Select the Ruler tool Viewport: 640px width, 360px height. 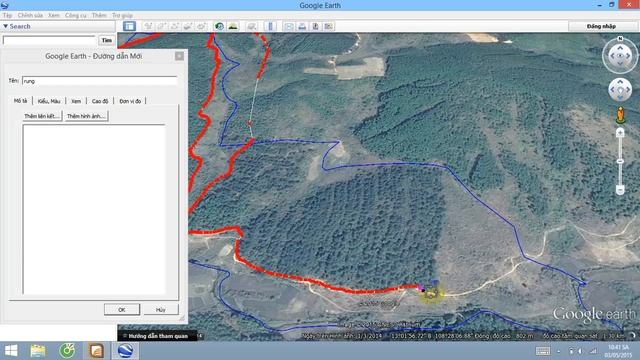pos(270,26)
